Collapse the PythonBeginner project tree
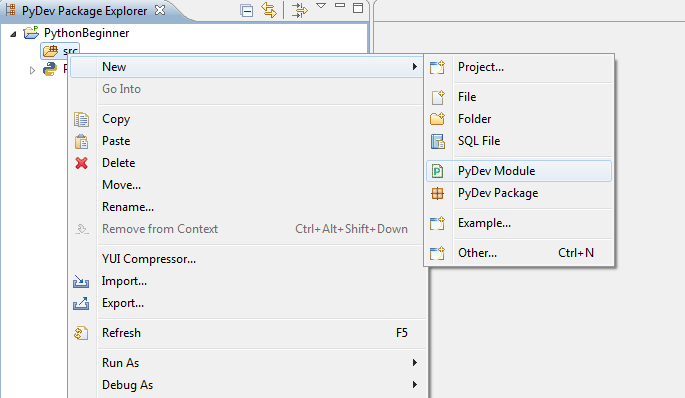 click(14, 34)
